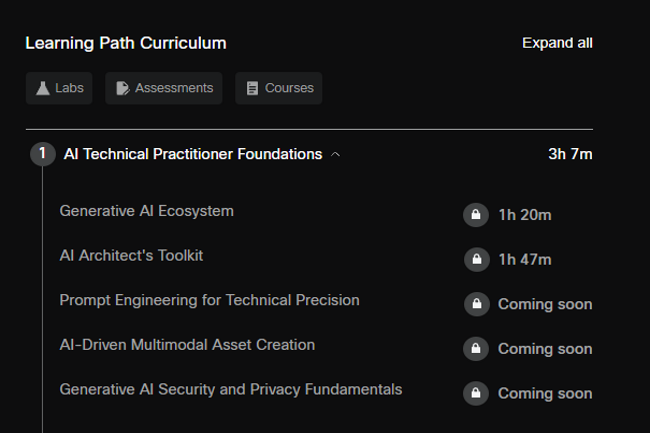Click lock icon beside AI Architect's Toolkit
The width and height of the screenshot is (650, 433).
(476, 260)
